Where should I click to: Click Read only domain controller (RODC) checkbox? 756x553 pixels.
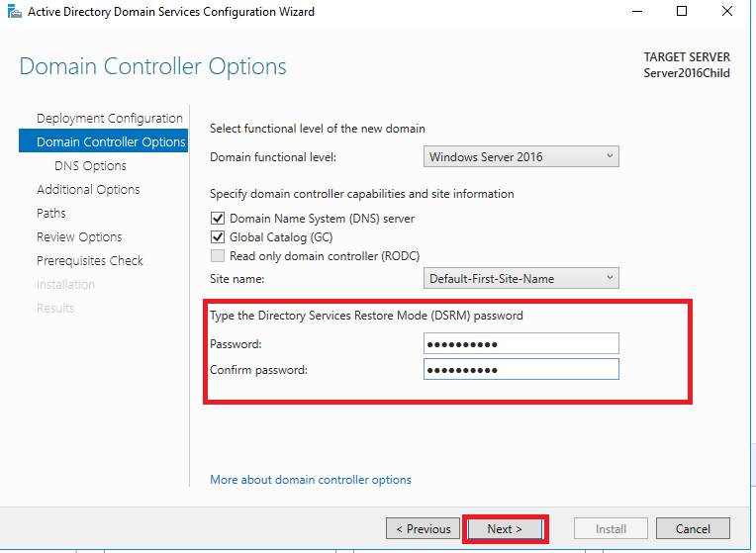[218, 255]
